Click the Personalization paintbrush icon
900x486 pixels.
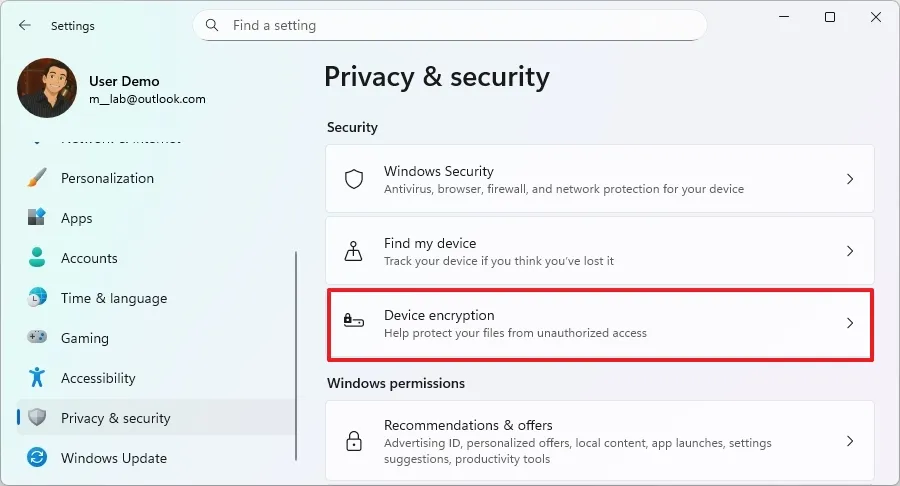pyautogui.click(x=37, y=178)
